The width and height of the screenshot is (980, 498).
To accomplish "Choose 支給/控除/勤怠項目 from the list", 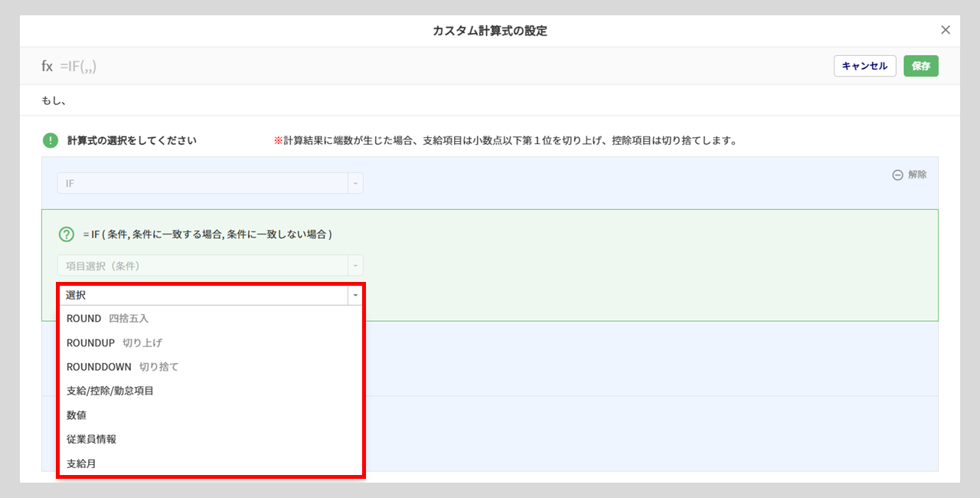I will (x=211, y=391).
